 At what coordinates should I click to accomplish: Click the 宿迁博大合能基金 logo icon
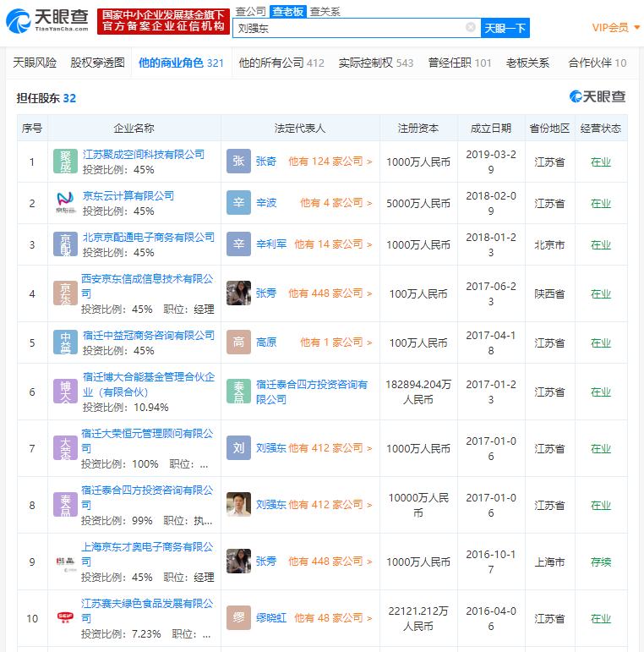(x=65, y=392)
